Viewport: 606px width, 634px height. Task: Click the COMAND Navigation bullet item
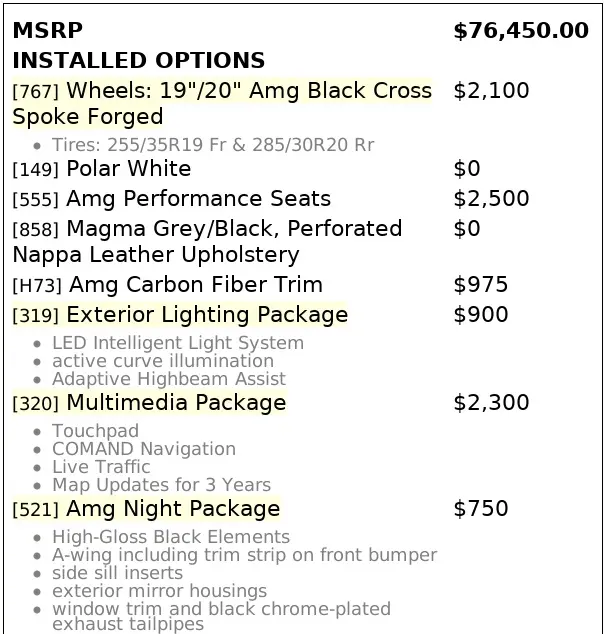(144, 449)
